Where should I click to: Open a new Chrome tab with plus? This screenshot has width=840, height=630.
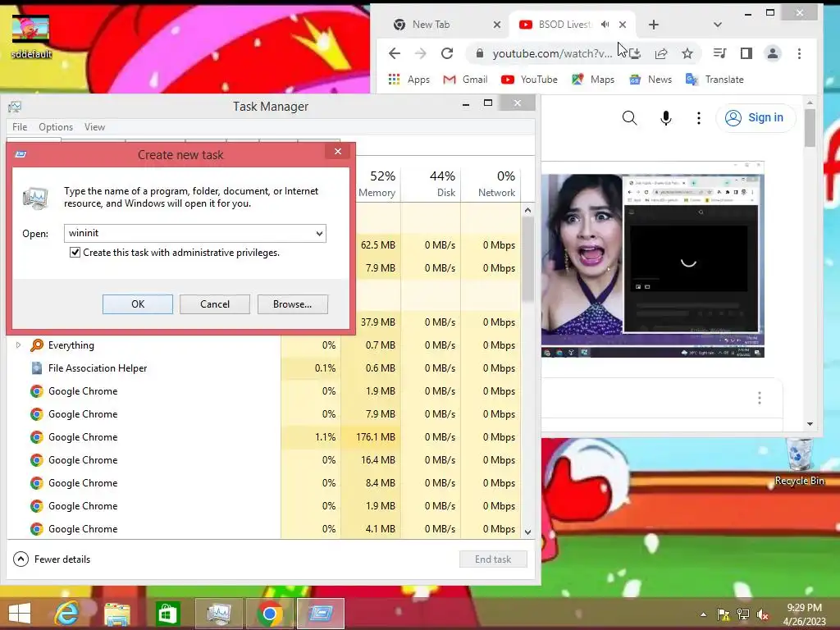[654, 25]
